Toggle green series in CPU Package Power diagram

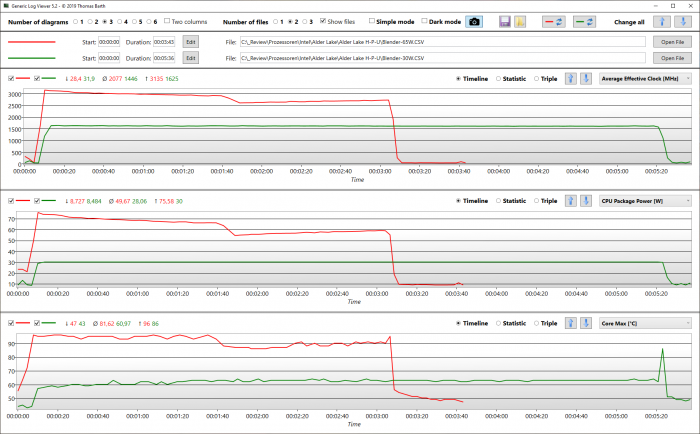37,201
